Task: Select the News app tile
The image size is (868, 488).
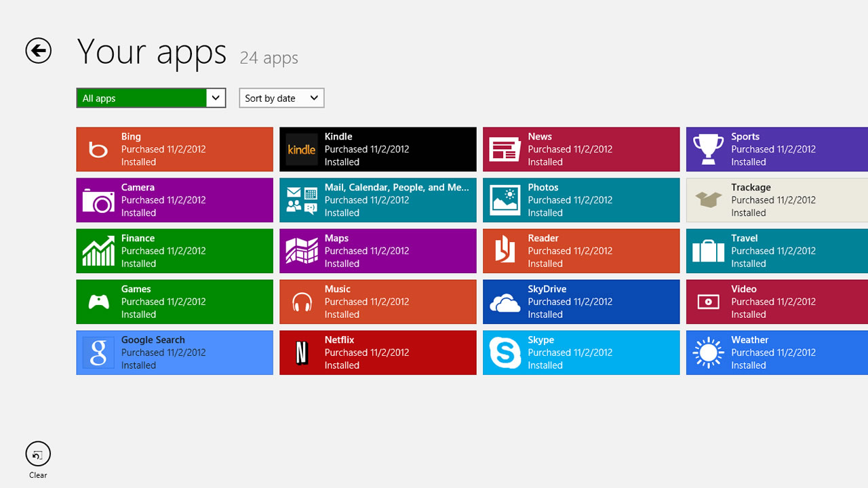Action: (x=581, y=149)
